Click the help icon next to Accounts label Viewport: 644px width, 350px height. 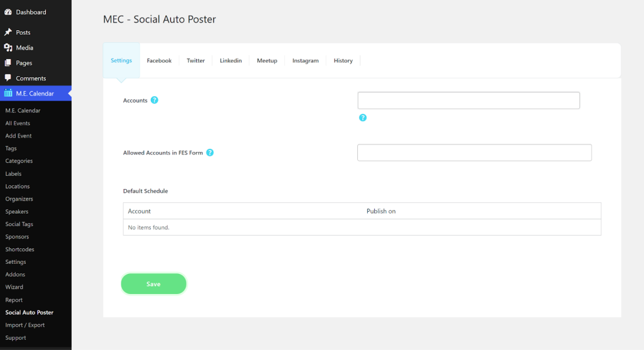point(155,100)
